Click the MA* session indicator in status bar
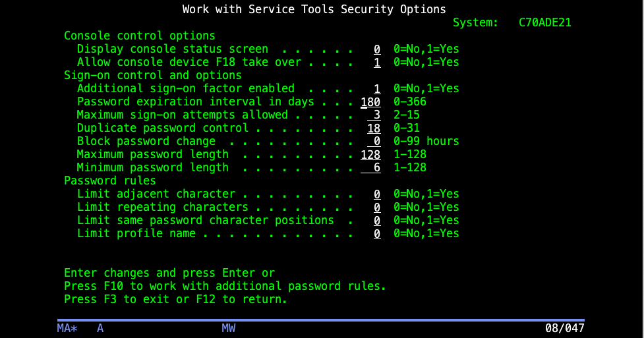The width and height of the screenshot is (644, 338). (x=67, y=328)
